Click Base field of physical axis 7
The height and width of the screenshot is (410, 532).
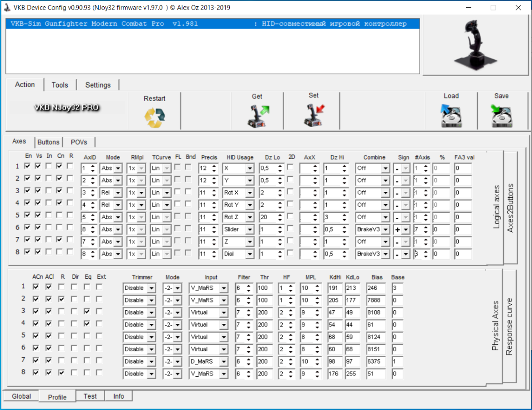[397, 361]
